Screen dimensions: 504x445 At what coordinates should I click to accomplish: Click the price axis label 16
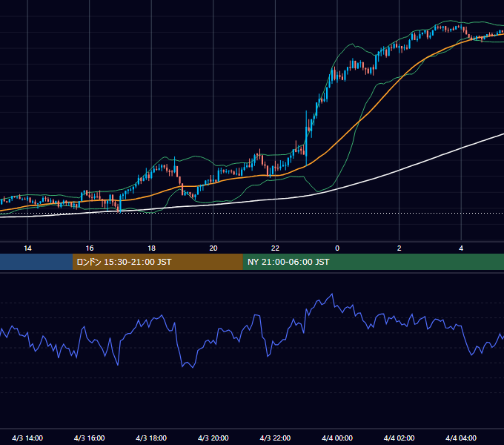tap(90, 248)
